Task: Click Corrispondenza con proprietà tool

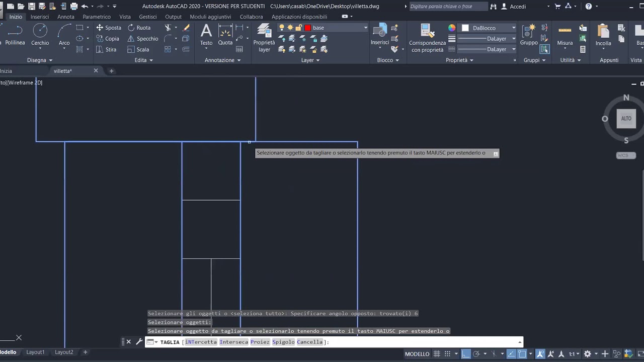Action: [x=427, y=38]
